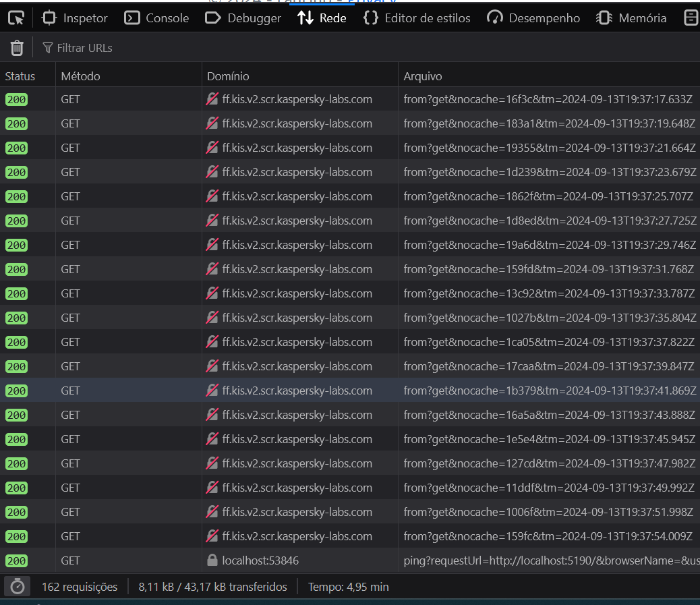Viewport: 700px width, 605px height.
Task: Switch to the Console tab
Action: pos(156,18)
